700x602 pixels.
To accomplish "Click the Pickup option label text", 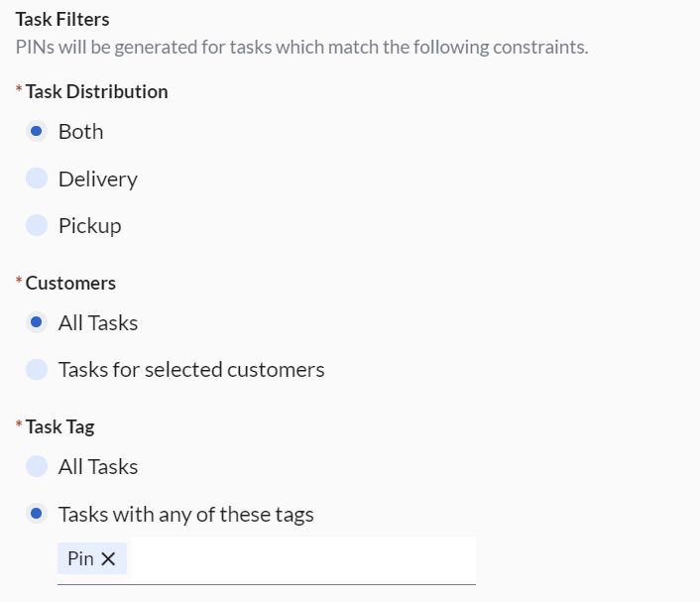I will point(89,226).
